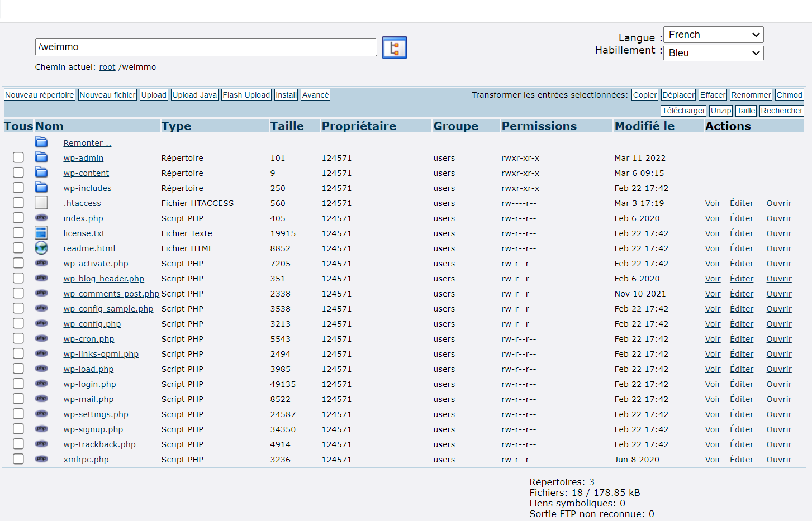The height and width of the screenshot is (521, 812).
Task: Open the Habillement dropdown showing Bleu
Action: [x=713, y=53]
